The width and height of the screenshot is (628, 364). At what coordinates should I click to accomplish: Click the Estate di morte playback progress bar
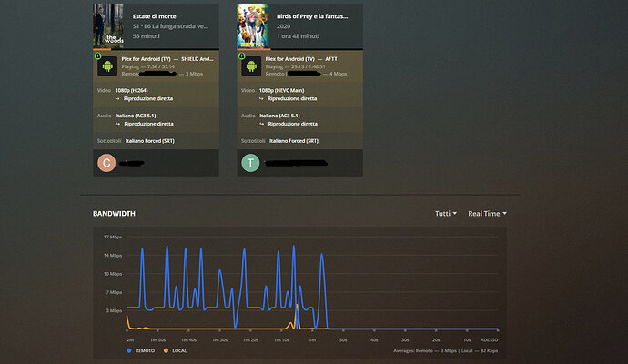157,49
